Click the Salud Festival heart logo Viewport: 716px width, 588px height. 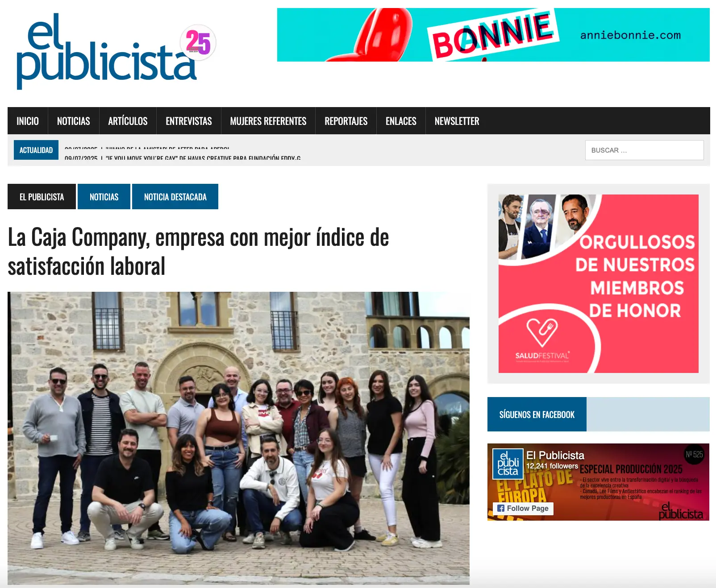click(x=542, y=332)
